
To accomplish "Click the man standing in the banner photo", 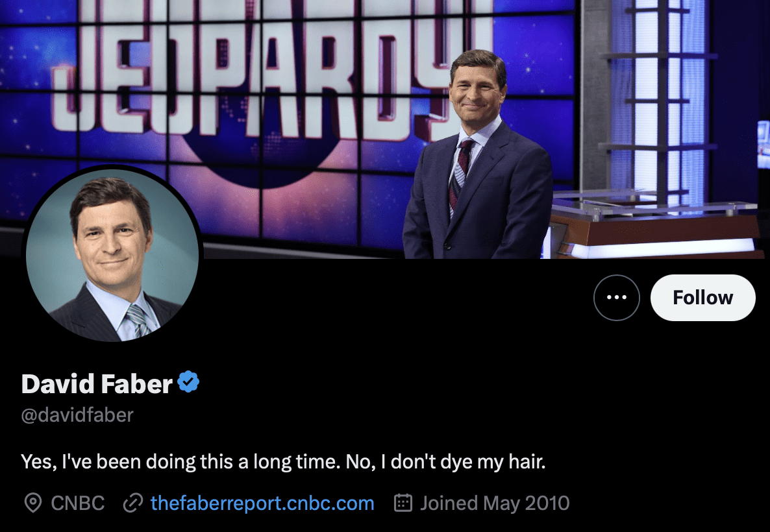I will coord(477,154).
